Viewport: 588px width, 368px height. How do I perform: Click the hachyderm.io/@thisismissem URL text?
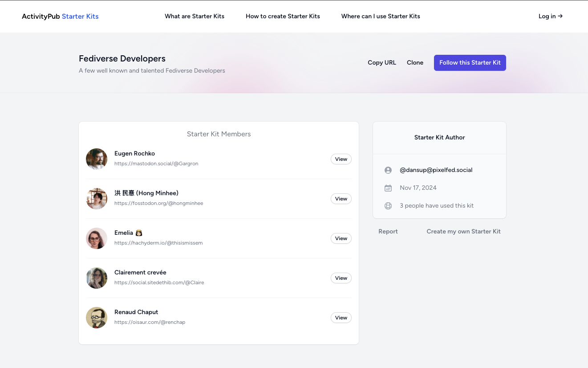(x=158, y=243)
